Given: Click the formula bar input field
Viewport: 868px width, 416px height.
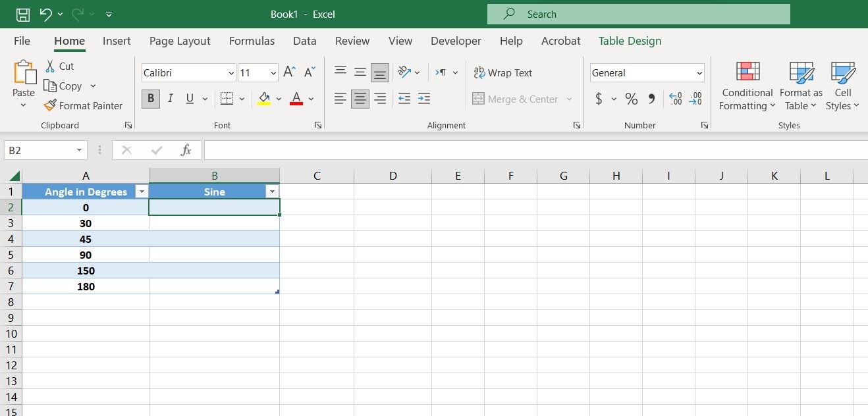Looking at the screenshot, I should point(535,150).
